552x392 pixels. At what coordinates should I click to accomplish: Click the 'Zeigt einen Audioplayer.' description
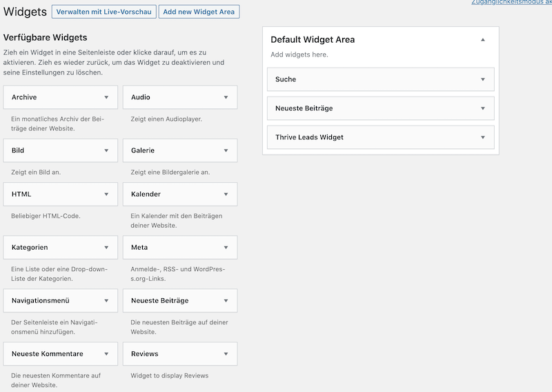[x=166, y=119]
